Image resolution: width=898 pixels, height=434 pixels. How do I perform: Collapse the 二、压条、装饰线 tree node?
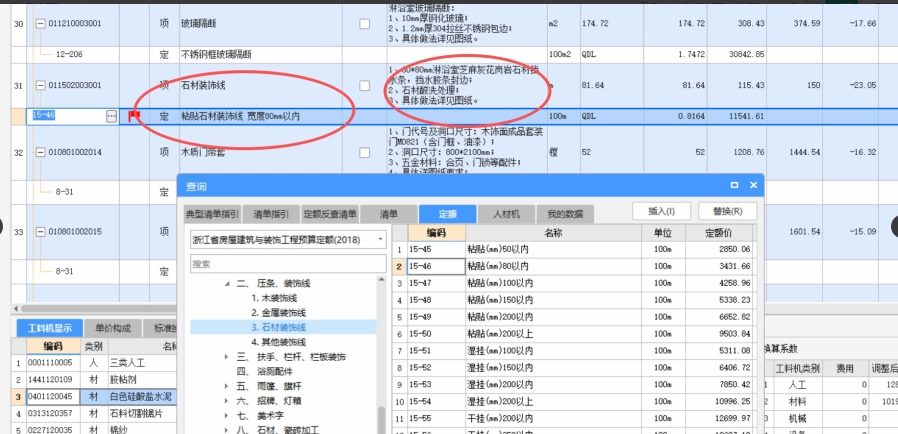click(x=226, y=284)
